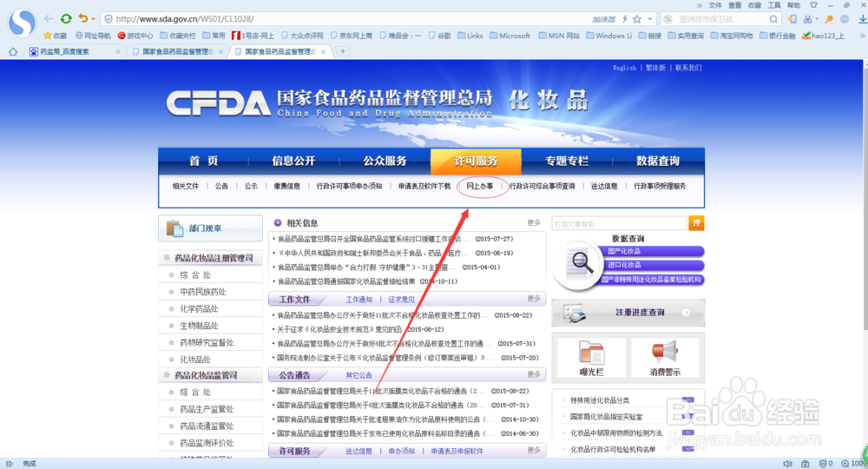Open the 1号店-网上 bookmark
The height and width of the screenshot is (469, 868).
253,36
